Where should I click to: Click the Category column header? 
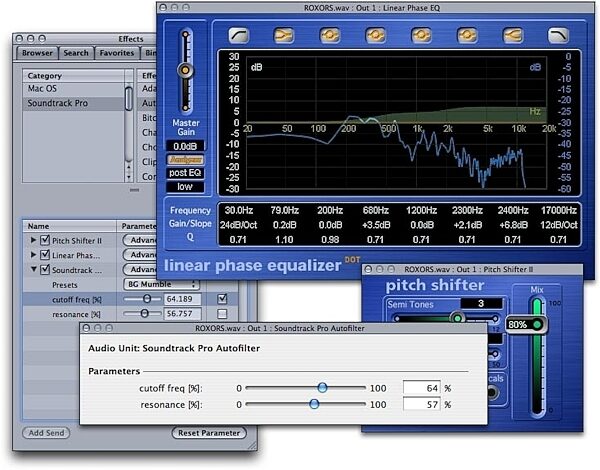click(x=73, y=76)
